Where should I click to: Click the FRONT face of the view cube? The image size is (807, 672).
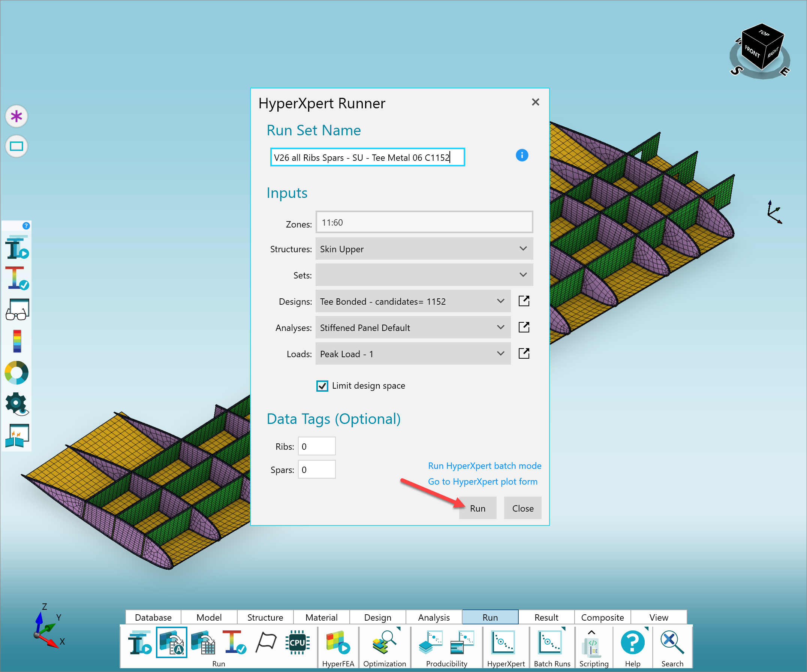tap(752, 51)
